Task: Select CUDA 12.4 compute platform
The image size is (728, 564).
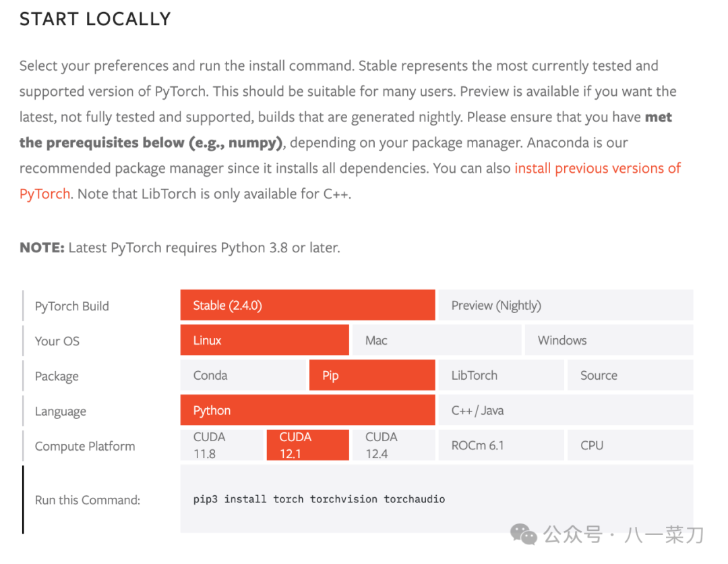Action: click(393, 445)
